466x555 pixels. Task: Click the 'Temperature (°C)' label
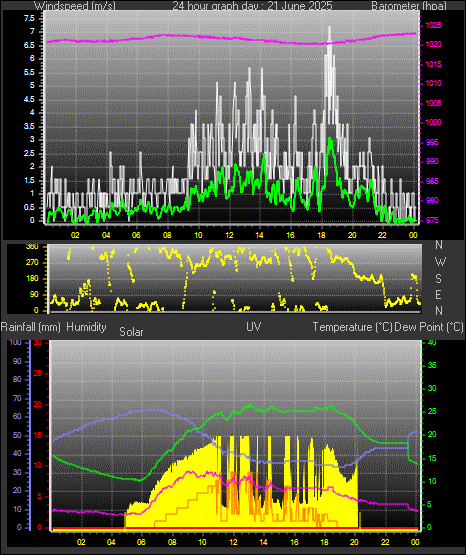click(352, 327)
